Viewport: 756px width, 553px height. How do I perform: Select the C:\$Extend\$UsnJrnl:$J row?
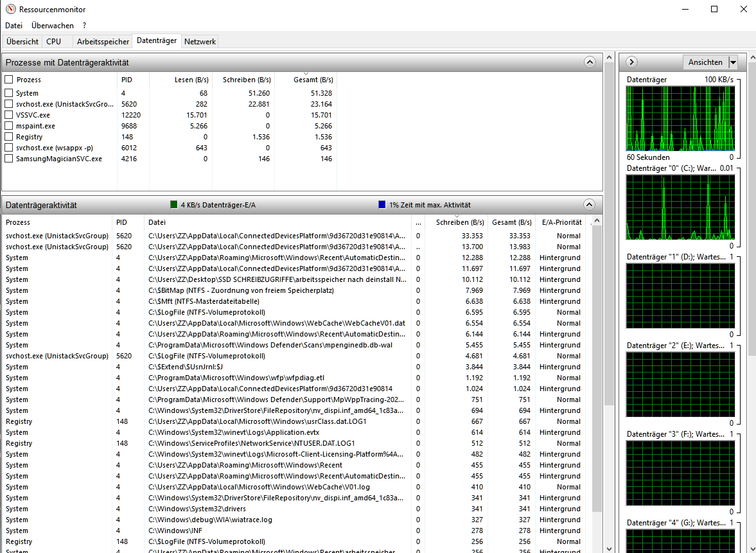[x=296, y=367]
